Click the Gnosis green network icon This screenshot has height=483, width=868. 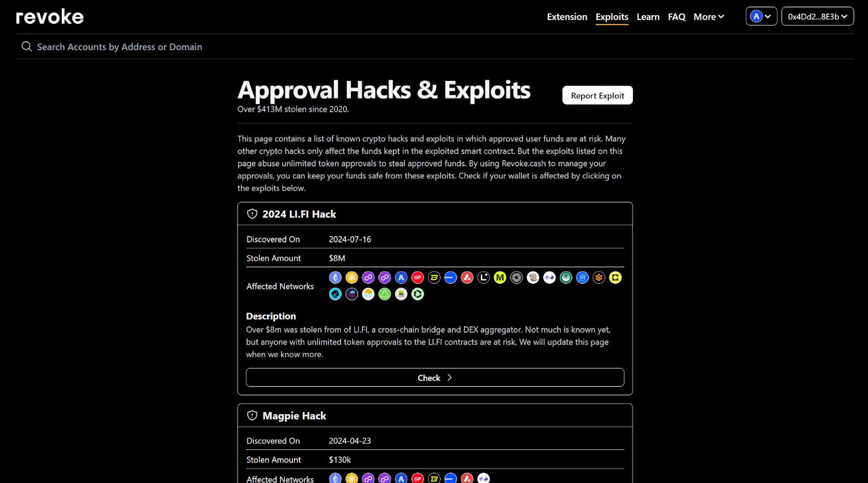[x=566, y=278]
